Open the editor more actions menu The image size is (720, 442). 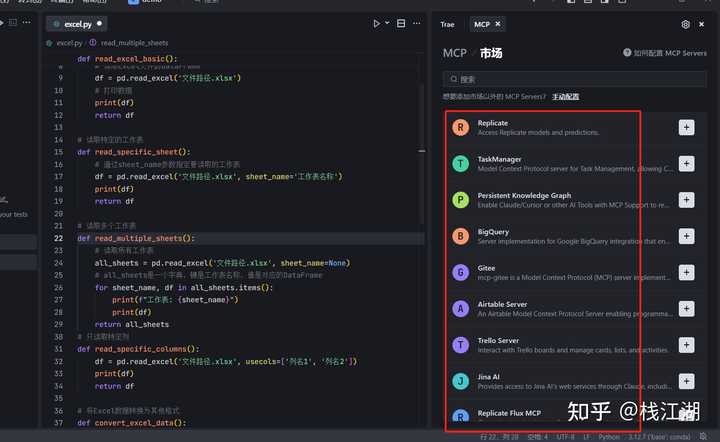(x=418, y=23)
